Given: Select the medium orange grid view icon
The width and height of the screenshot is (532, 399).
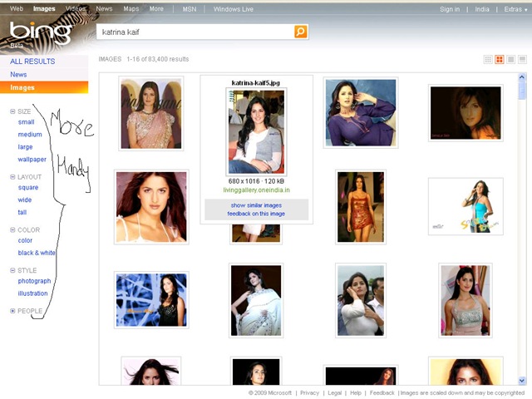Looking at the screenshot, I should tap(500, 60).
